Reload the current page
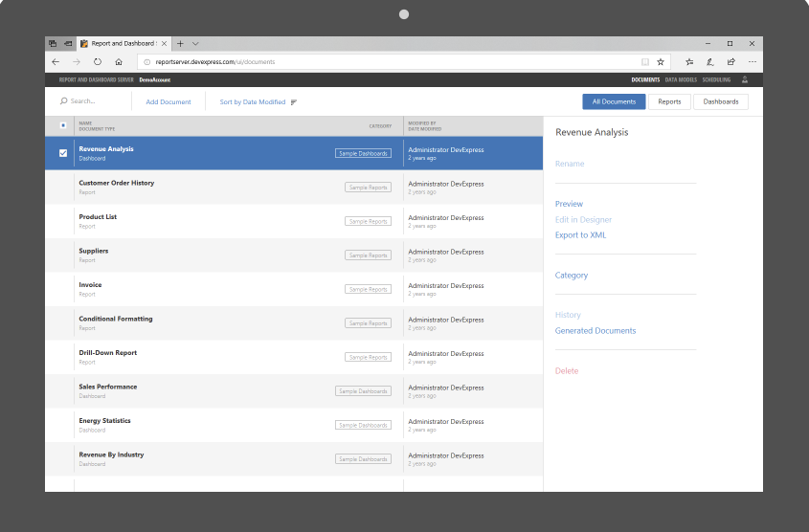The image size is (809, 532). (x=98, y=62)
